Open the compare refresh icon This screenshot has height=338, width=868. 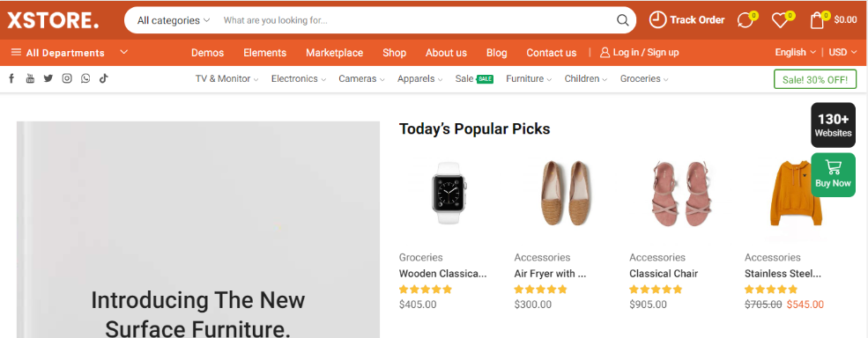(x=746, y=20)
